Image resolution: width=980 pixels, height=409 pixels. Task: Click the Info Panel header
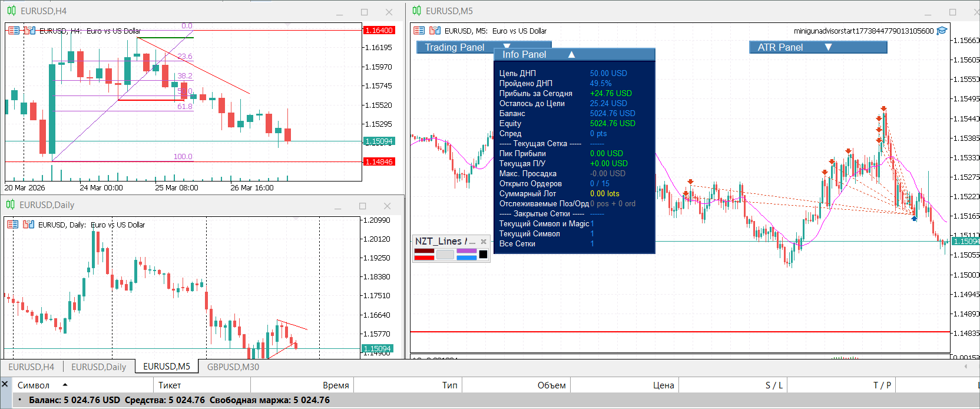point(574,54)
